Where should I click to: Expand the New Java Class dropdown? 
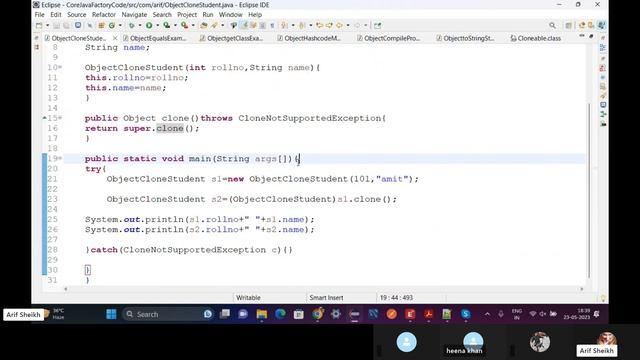120,25
